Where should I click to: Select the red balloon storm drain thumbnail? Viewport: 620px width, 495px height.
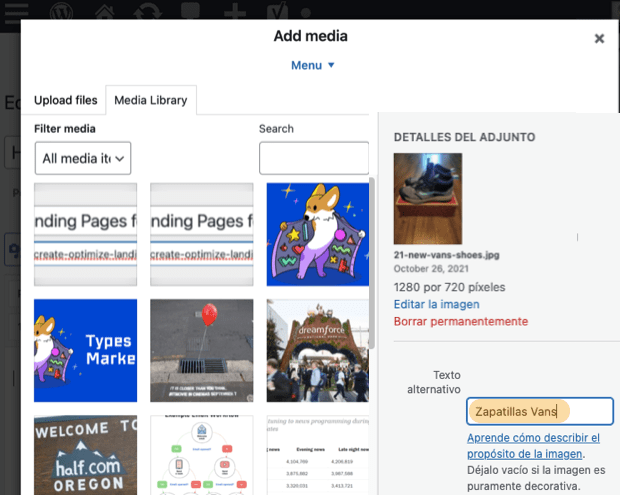pyautogui.click(x=202, y=350)
